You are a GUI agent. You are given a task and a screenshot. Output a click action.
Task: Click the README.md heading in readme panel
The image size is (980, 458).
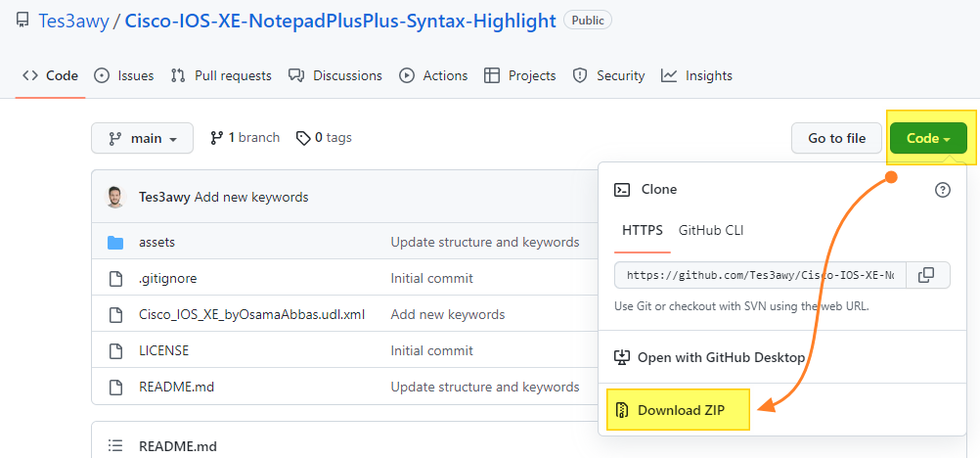point(177,446)
